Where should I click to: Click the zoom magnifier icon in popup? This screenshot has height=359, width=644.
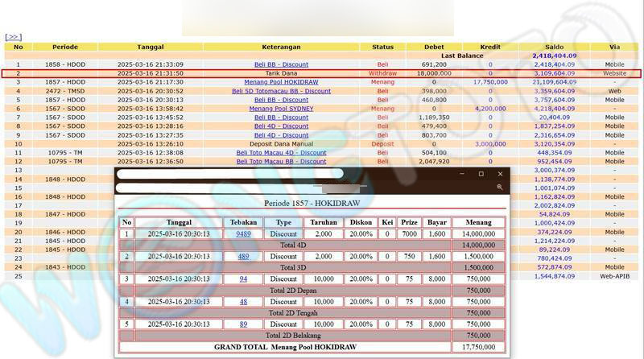click(499, 187)
